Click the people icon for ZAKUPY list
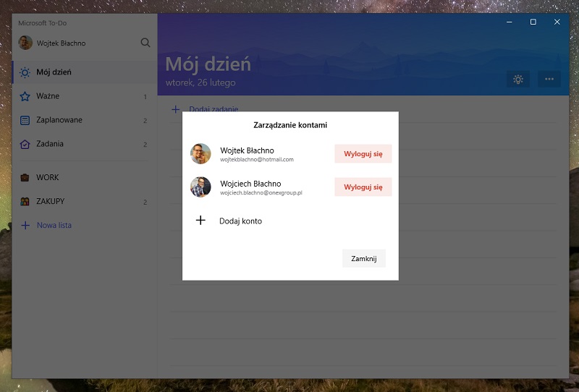Image resolution: width=579 pixels, height=392 pixels. coord(25,202)
